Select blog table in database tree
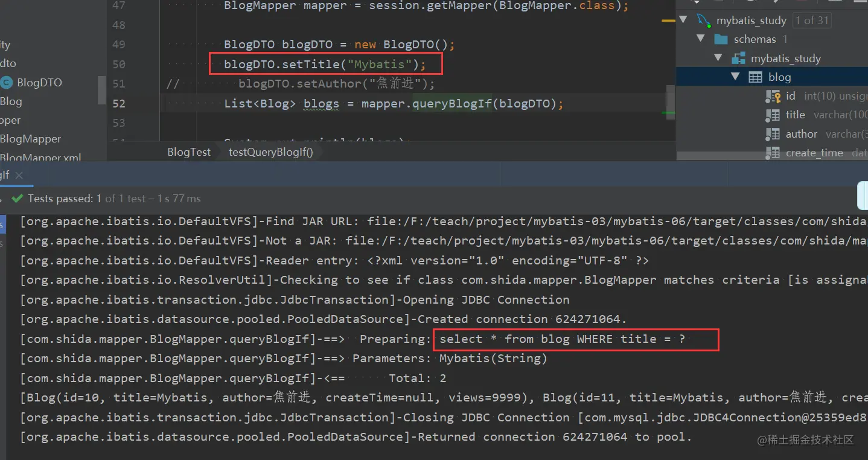The height and width of the screenshot is (460, 868). click(772, 77)
